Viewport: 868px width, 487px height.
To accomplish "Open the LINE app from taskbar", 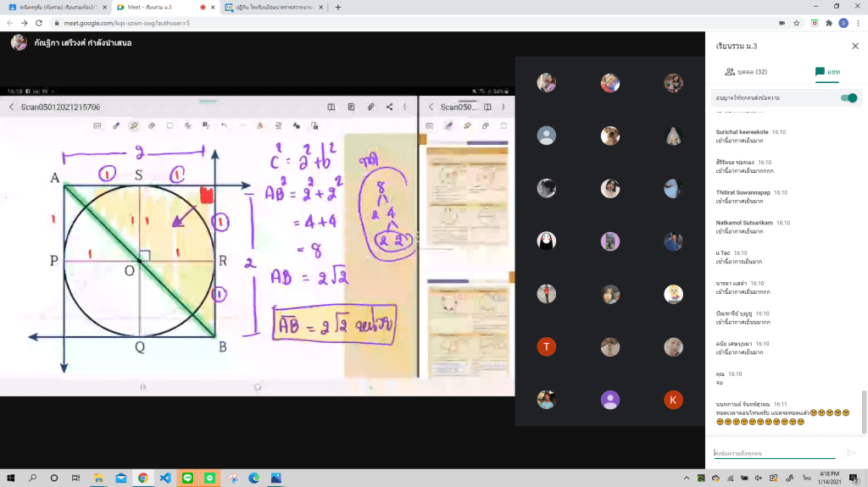I will pos(187,478).
